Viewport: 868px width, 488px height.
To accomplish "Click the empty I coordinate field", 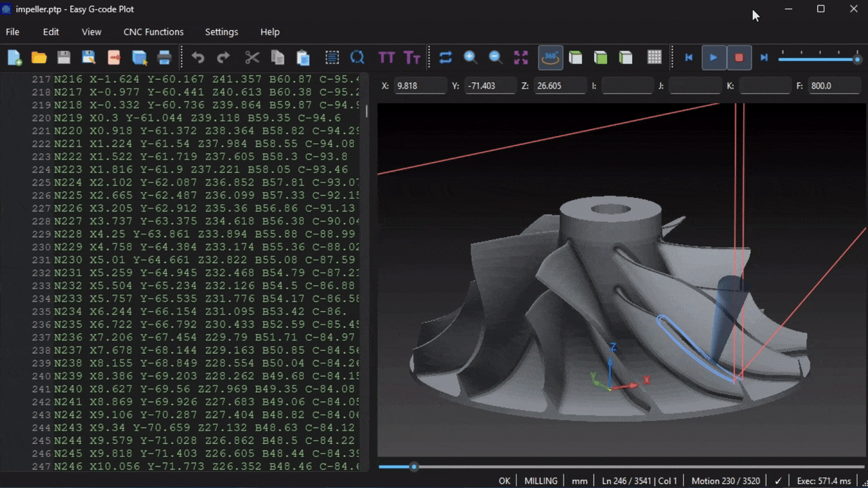I will click(627, 86).
